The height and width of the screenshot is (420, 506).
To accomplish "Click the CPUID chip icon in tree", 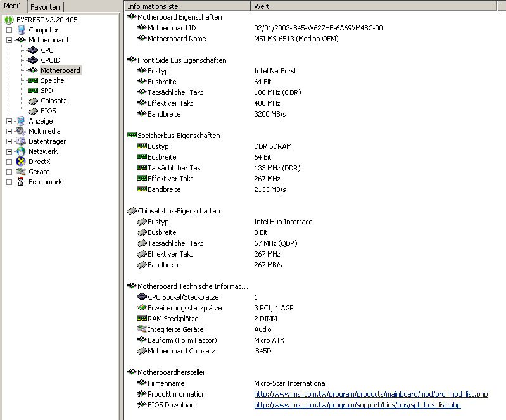I will click(x=33, y=60).
